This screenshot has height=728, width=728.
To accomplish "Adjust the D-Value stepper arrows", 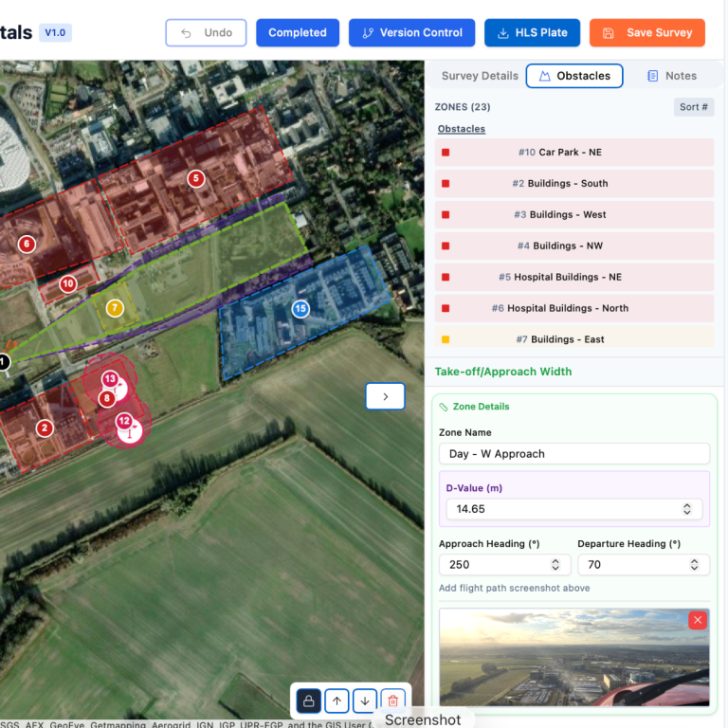I will [687, 509].
